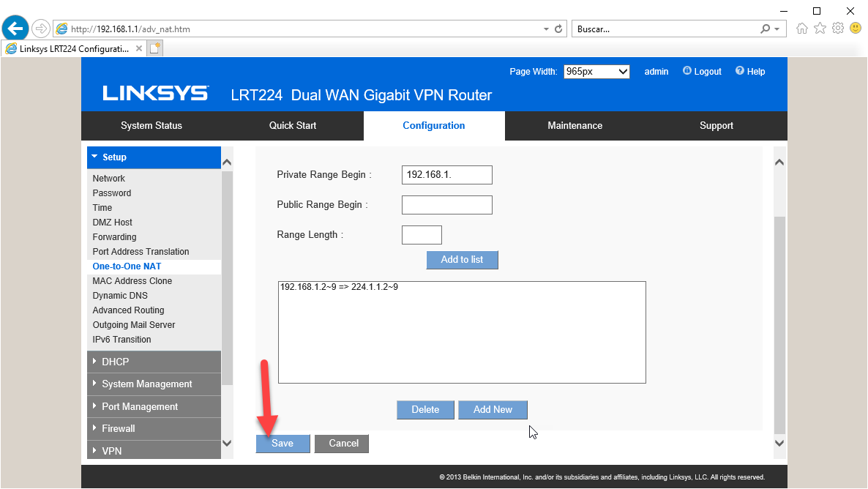
Task: Click the Public Range Begin field
Action: 446,205
